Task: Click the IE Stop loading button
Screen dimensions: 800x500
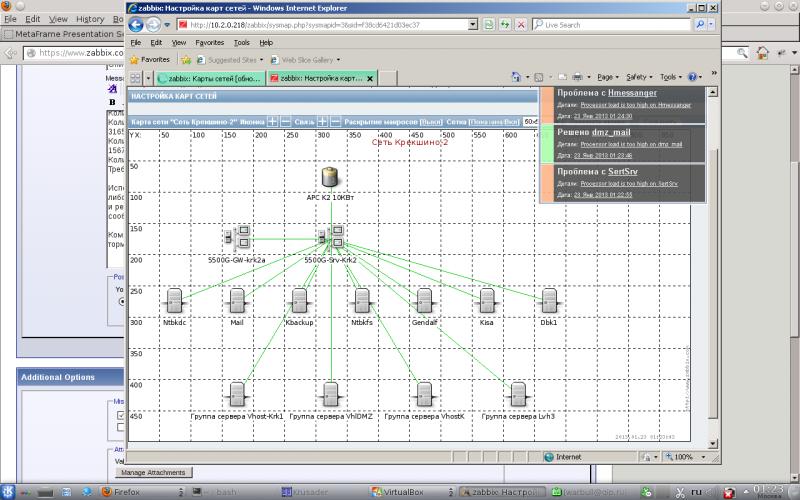Action: 521,24
